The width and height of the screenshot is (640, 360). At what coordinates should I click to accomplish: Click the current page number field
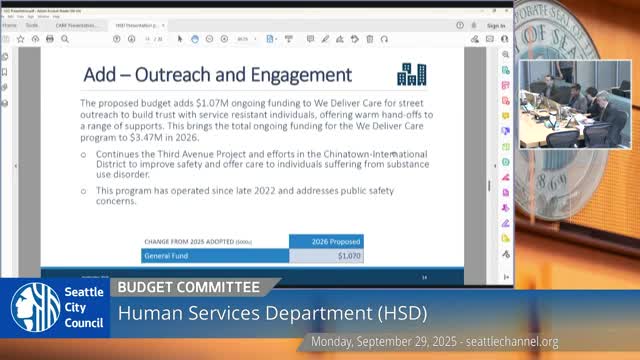coord(147,39)
